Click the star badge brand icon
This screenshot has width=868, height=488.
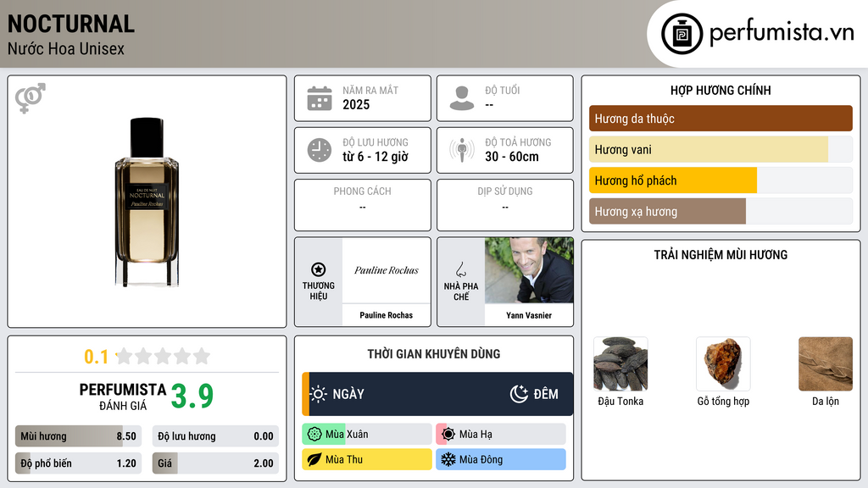(x=319, y=269)
